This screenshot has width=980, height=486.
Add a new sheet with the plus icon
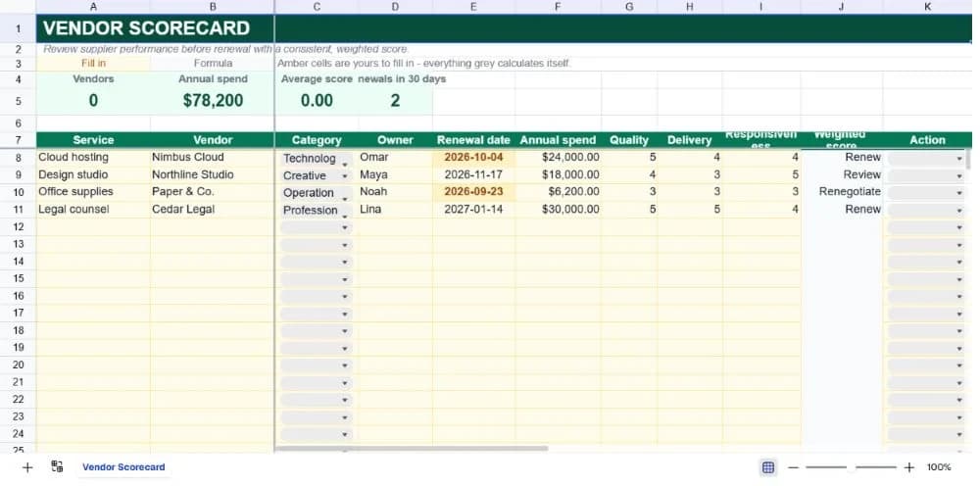point(26,467)
